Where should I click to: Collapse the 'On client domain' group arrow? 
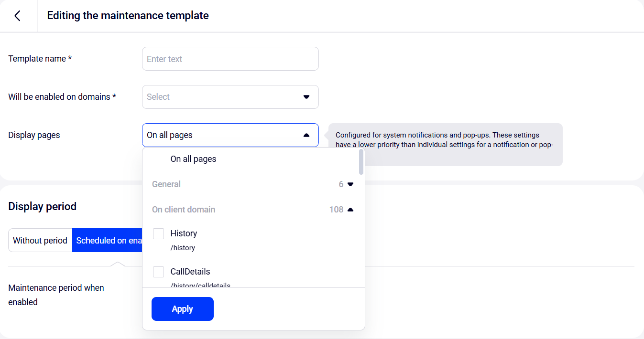(x=350, y=210)
